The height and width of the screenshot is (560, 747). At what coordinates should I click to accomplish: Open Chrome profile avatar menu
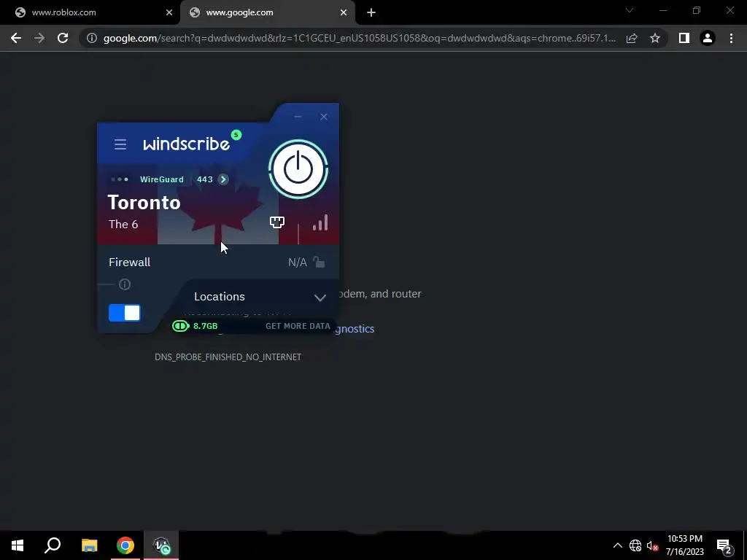(x=708, y=38)
